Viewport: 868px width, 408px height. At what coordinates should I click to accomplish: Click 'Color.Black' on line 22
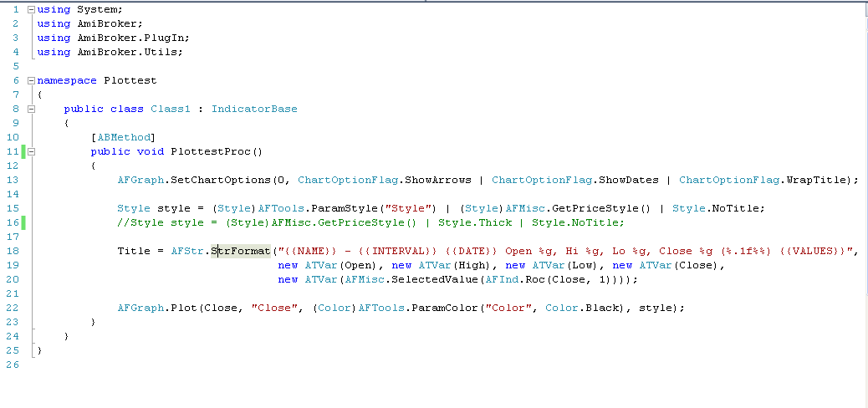(582, 308)
